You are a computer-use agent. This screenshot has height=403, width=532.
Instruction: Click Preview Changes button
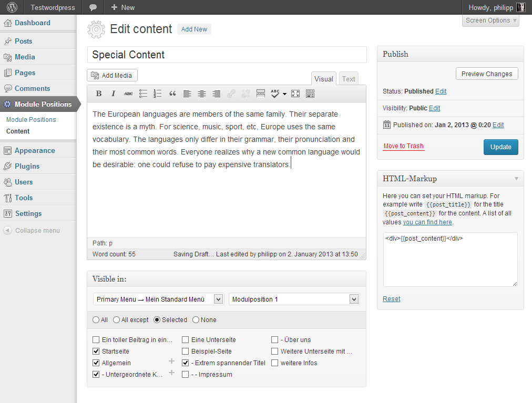[x=487, y=74]
